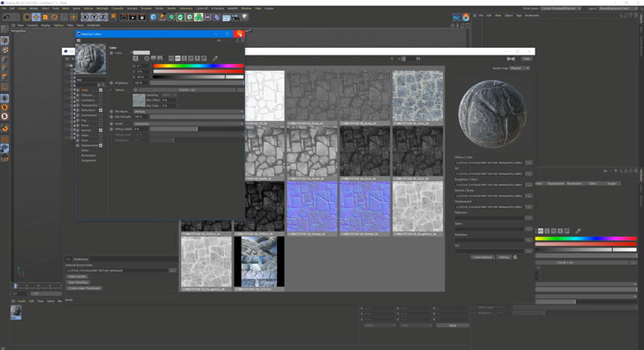Image resolution: width=644 pixels, height=350 pixels.
Task: Click the stone photo thumbnail at bottom
Action: click(x=259, y=261)
